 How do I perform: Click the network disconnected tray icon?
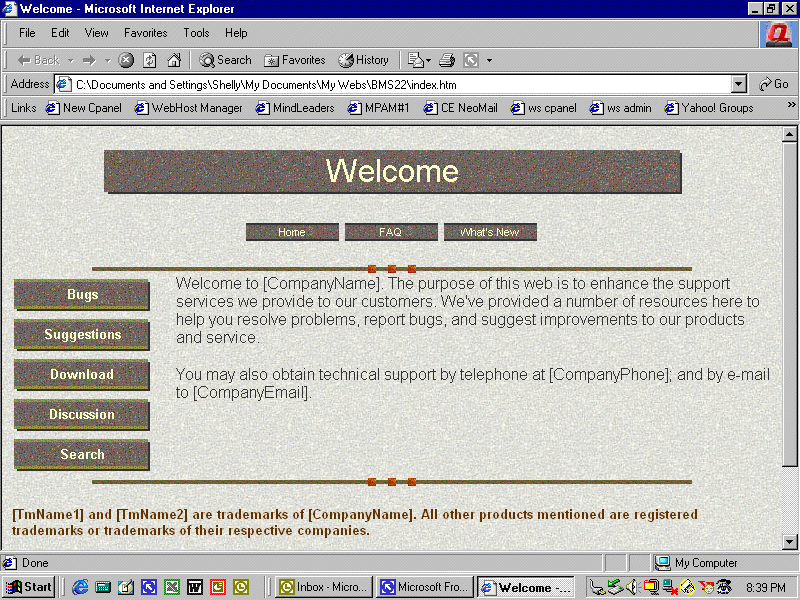click(670, 587)
